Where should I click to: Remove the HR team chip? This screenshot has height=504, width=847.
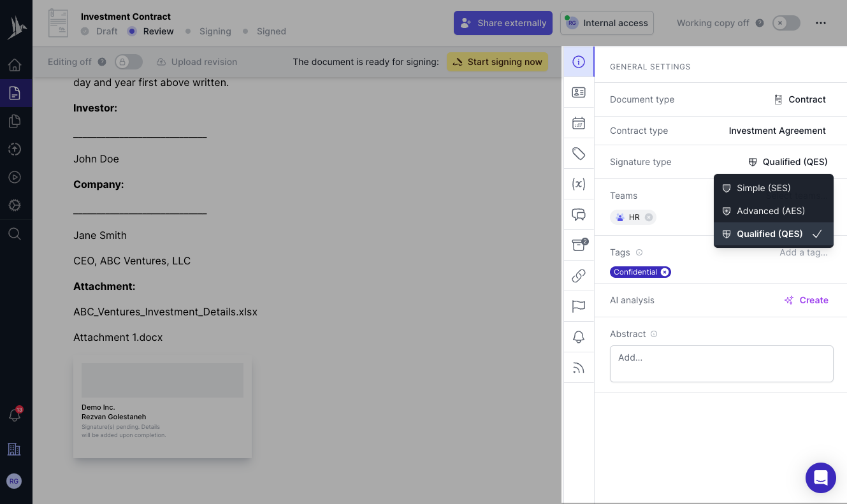[649, 217]
